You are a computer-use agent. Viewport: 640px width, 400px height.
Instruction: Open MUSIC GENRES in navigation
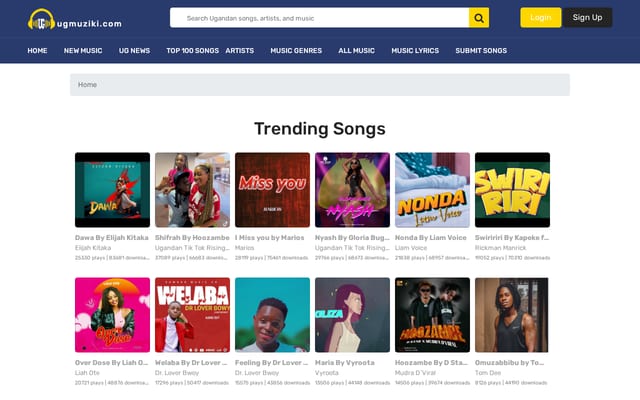pyautogui.click(x=296, y=51)
